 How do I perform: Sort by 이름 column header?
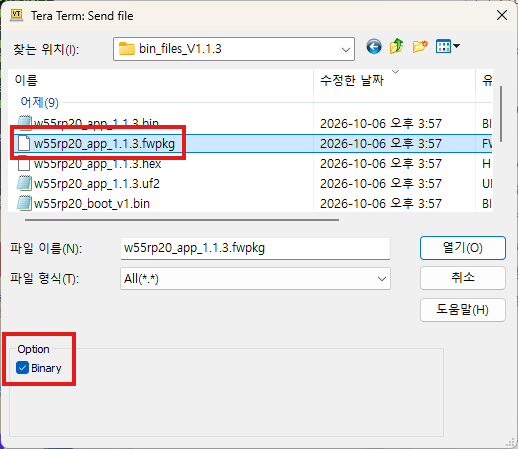[161, 80]
